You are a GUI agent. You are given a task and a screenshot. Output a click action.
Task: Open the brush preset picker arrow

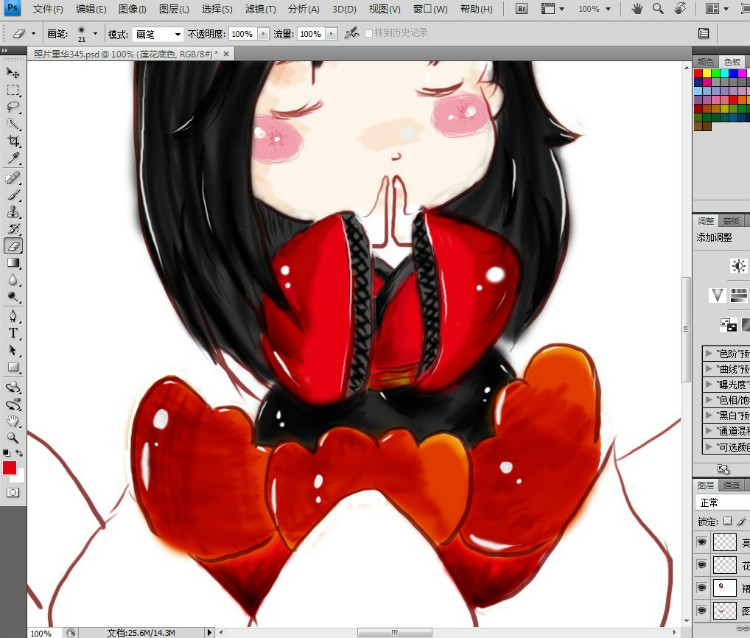(95, 33)
